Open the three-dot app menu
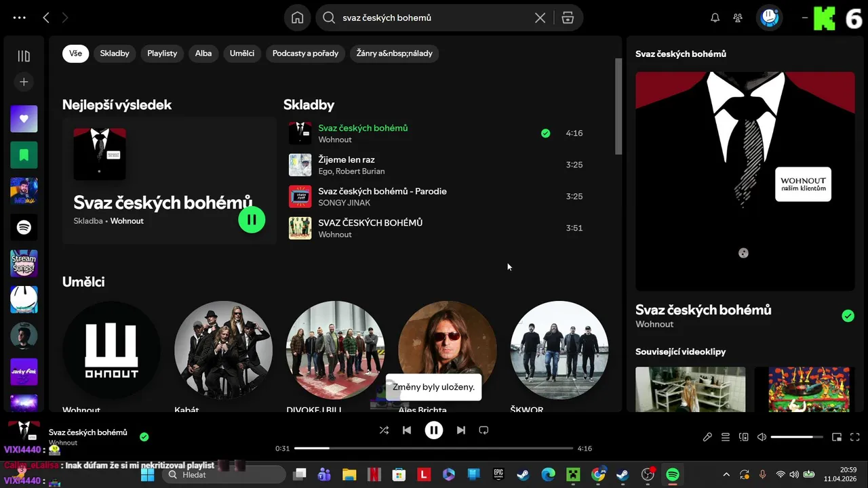868x488 pixels. tap(20, 18)
